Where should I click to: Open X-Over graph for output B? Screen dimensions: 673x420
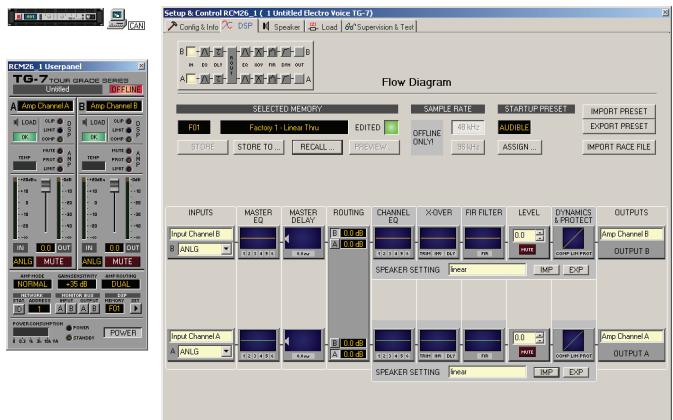point(438,238)
